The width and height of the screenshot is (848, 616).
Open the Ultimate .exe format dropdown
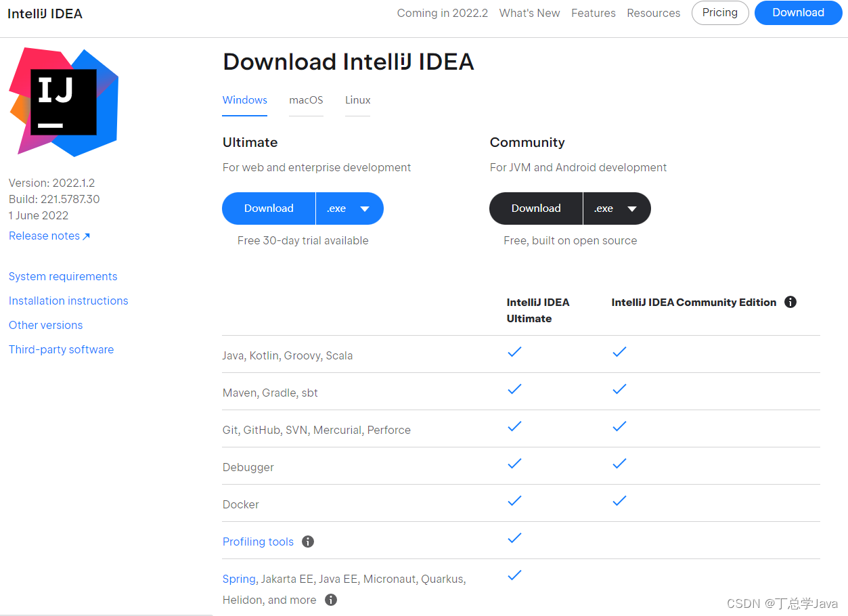point(349,208)
